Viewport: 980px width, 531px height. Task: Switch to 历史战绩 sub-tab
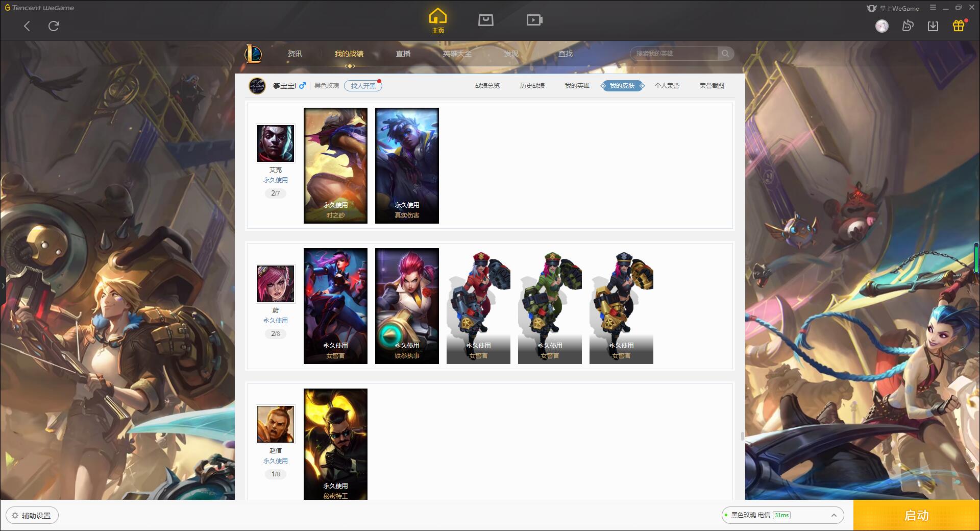[x=532, y=86]
